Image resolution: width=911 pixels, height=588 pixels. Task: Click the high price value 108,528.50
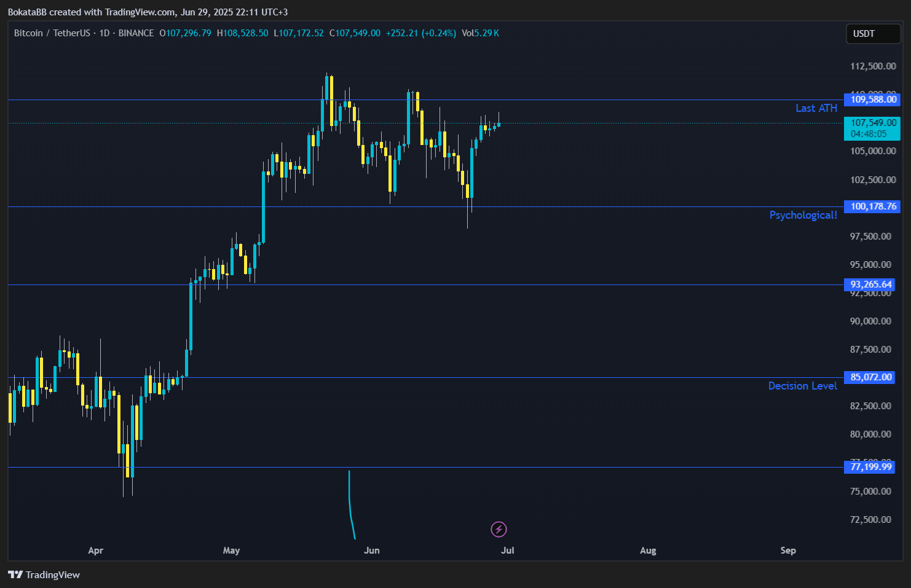246,33
